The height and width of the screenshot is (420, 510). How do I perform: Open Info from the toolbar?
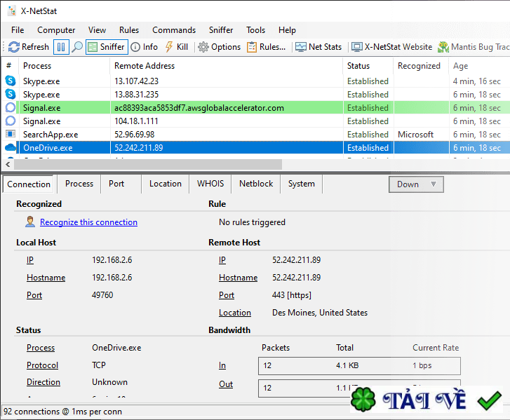tap(145, 47)
